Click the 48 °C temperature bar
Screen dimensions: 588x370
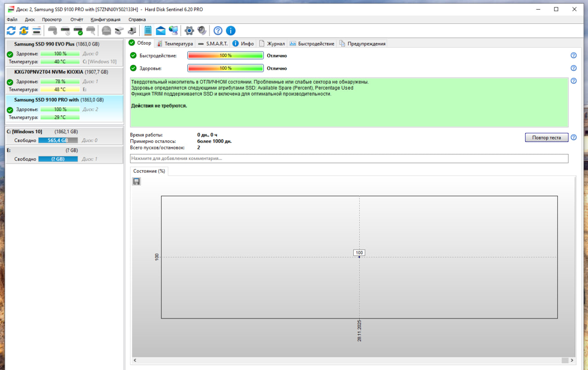point(60,90)
